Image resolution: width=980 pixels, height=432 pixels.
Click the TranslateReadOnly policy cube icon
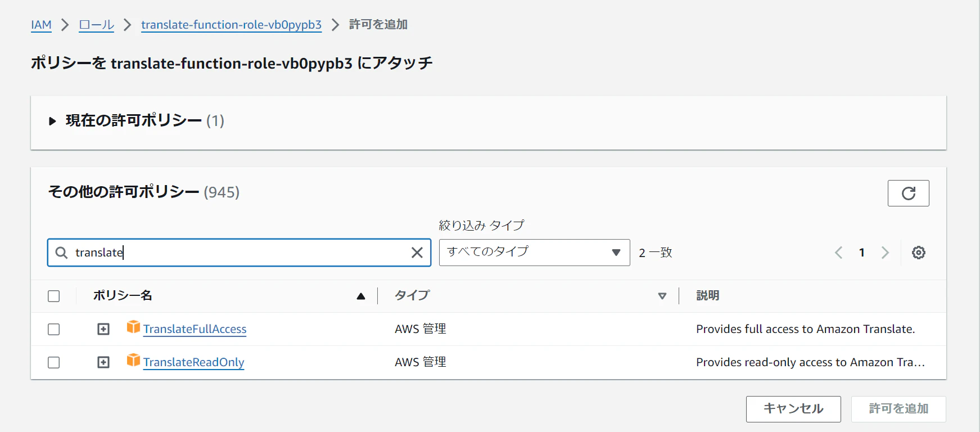[133, 360]
